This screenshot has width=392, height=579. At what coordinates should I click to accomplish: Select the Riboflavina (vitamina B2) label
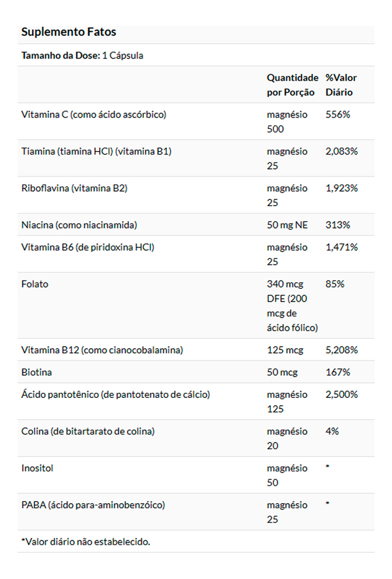pyautogui.click(x=74, y=188)
